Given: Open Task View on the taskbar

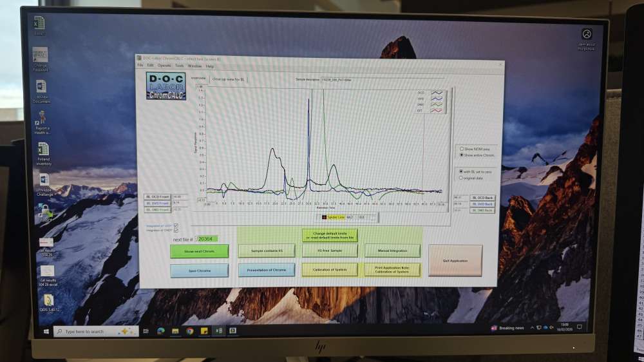Looking at the screenshot, I should click(x=146, y=331).
